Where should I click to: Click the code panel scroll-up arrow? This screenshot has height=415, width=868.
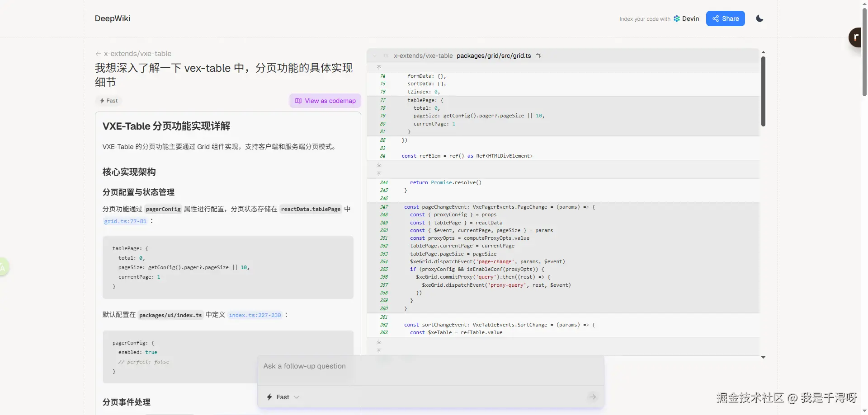[x=763, y=52]
